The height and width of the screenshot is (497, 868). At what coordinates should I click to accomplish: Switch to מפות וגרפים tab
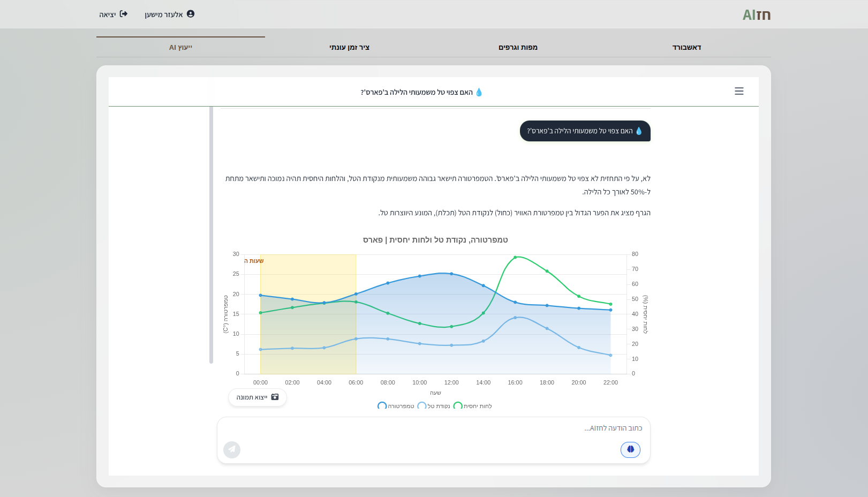coord(518,47)
